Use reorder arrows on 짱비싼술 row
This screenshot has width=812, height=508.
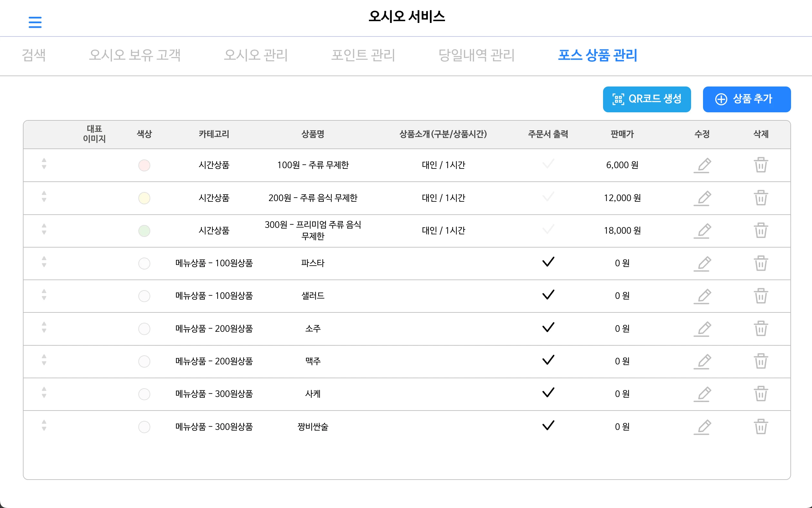tap(44, 426)
